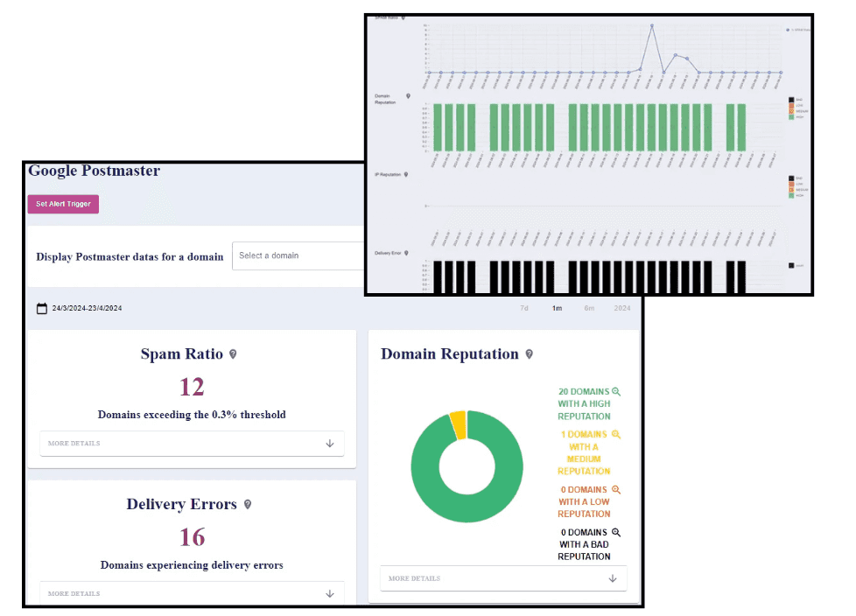Click the highest spike point on spam ratio chart
Image resolution: width=856 pixels, height=616 pixels.
[652, 25]
